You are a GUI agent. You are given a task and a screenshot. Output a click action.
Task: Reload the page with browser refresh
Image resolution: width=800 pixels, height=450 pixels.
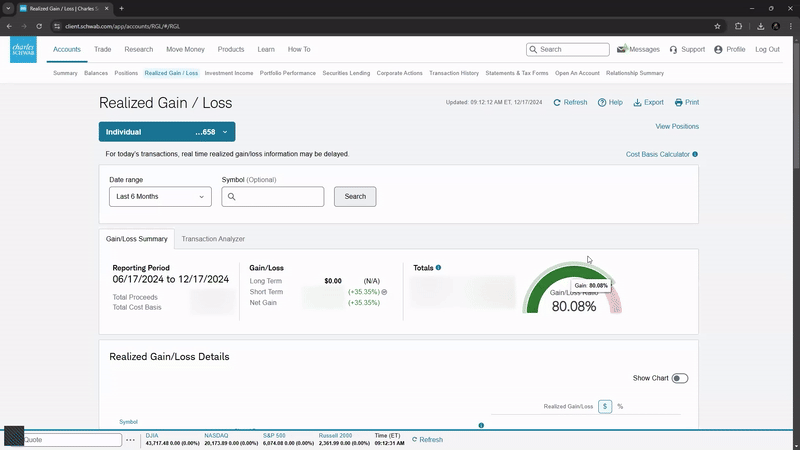tap(39, 26)
